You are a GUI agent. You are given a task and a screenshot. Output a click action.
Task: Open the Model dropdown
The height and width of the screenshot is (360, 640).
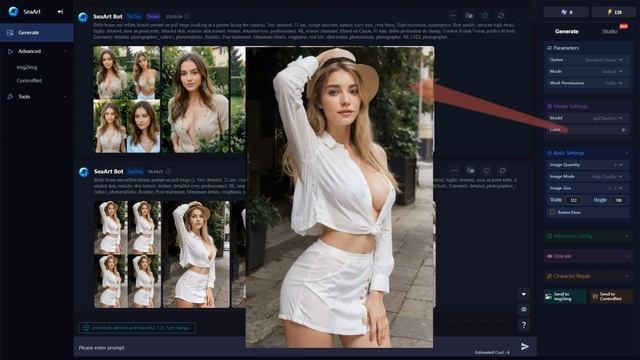(x=588, y=118)
